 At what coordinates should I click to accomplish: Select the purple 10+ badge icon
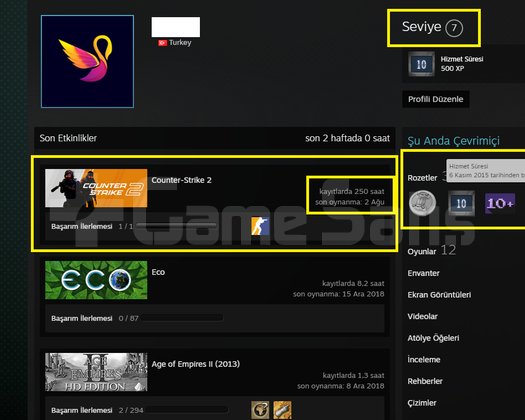(500, 203)
